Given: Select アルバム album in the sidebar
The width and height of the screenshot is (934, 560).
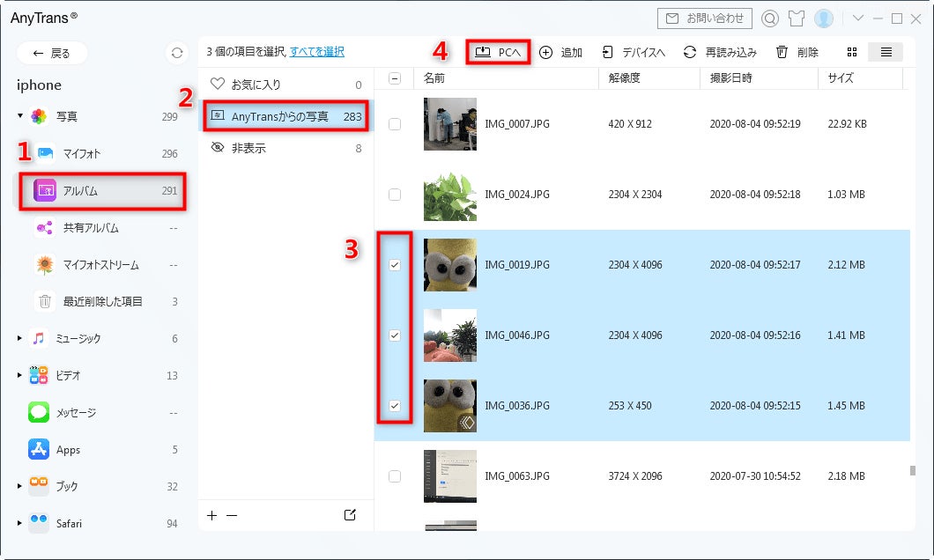Looking at the screenshot, I should tap(99, 190).
